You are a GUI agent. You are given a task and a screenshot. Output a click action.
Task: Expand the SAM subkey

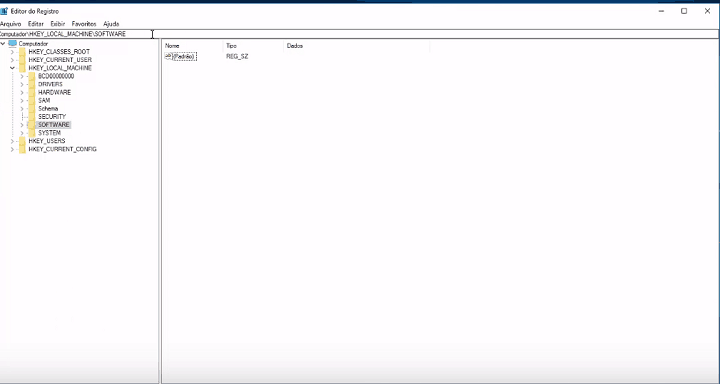tap(22, 101)
